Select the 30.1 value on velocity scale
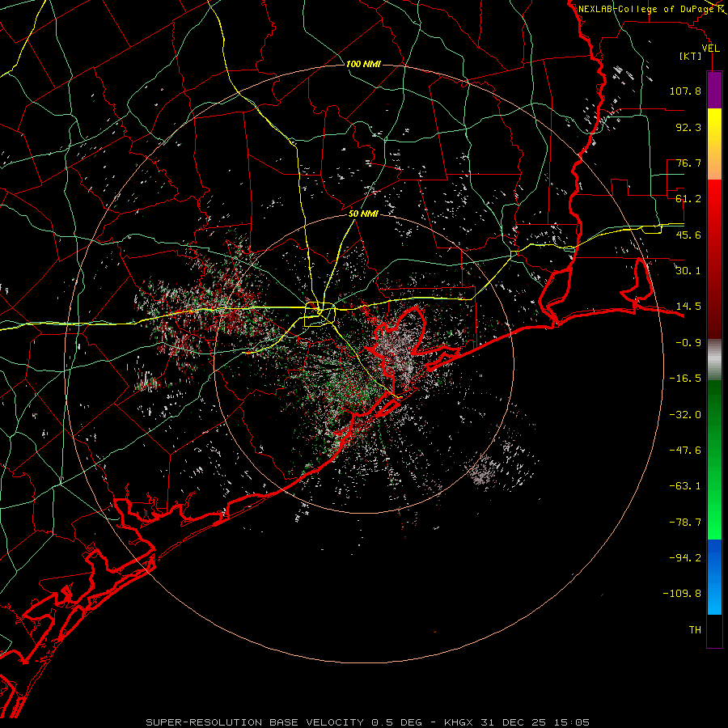 pyautogui.click(x=688, y=271)
